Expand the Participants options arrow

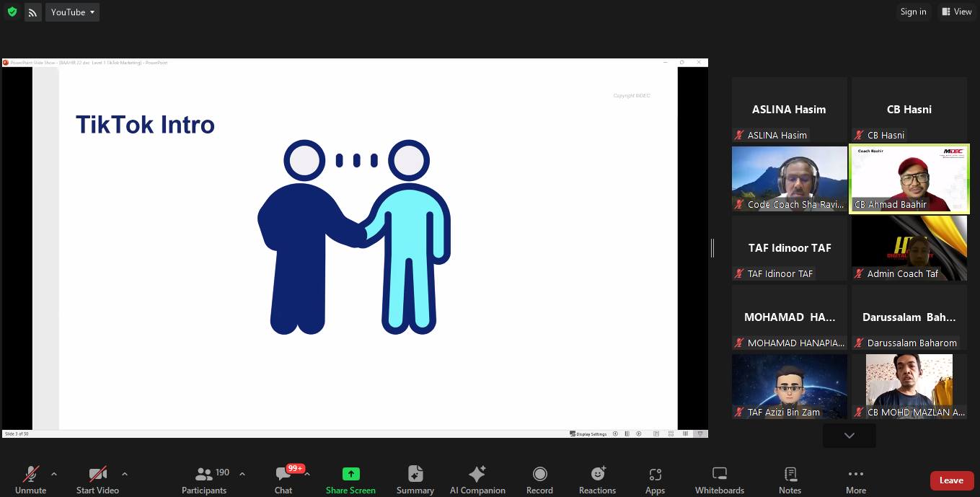tap(242, 474)
